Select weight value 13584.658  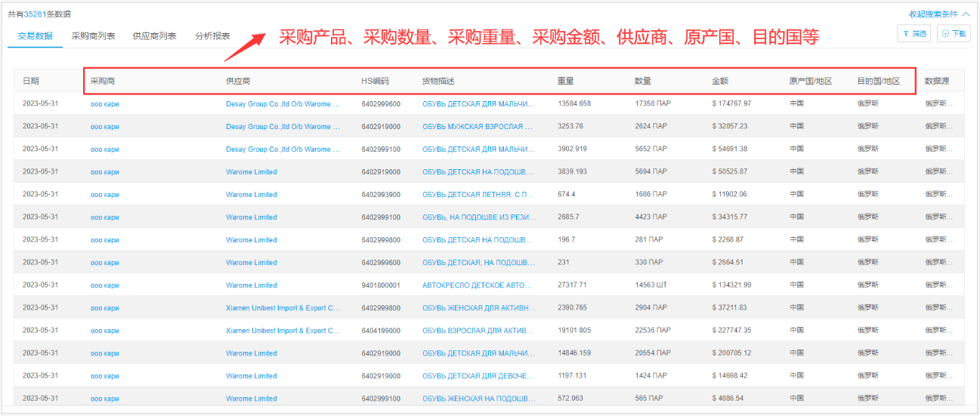pyautogui.click(x=574, y=103)
